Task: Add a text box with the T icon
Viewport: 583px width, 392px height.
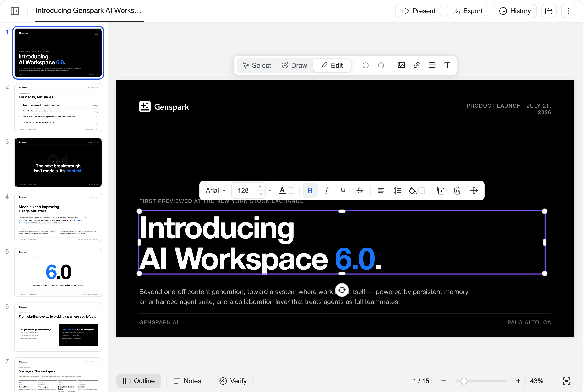Action: 447,65
